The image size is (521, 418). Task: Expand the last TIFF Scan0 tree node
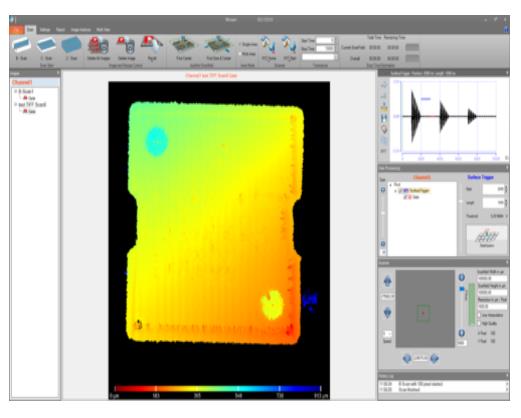pos(15,104)
